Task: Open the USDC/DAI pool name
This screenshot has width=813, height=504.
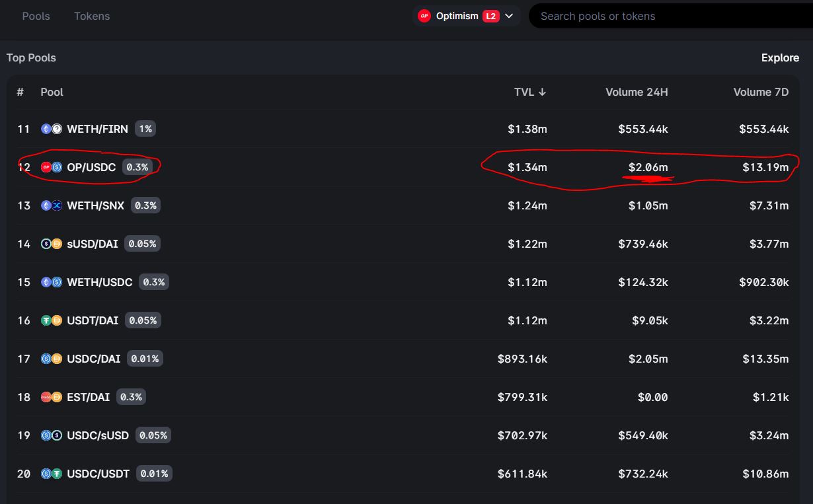Action: 94,359
